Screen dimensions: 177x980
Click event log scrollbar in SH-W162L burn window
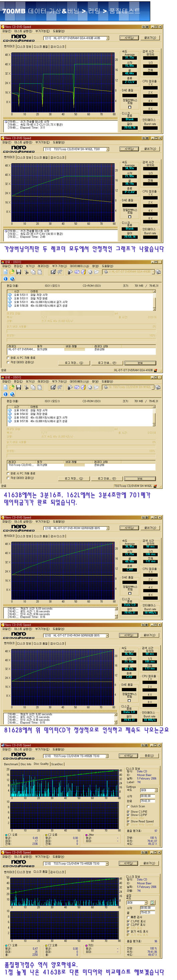[x=154, y=416]
